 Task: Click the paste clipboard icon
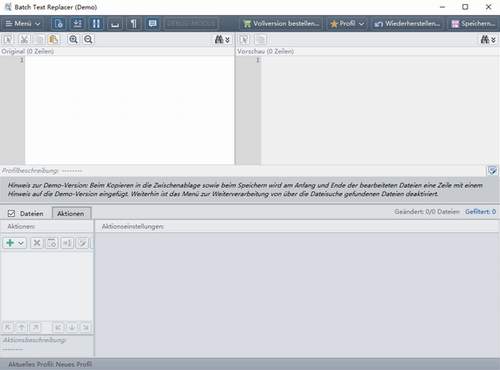coord(53,40)
